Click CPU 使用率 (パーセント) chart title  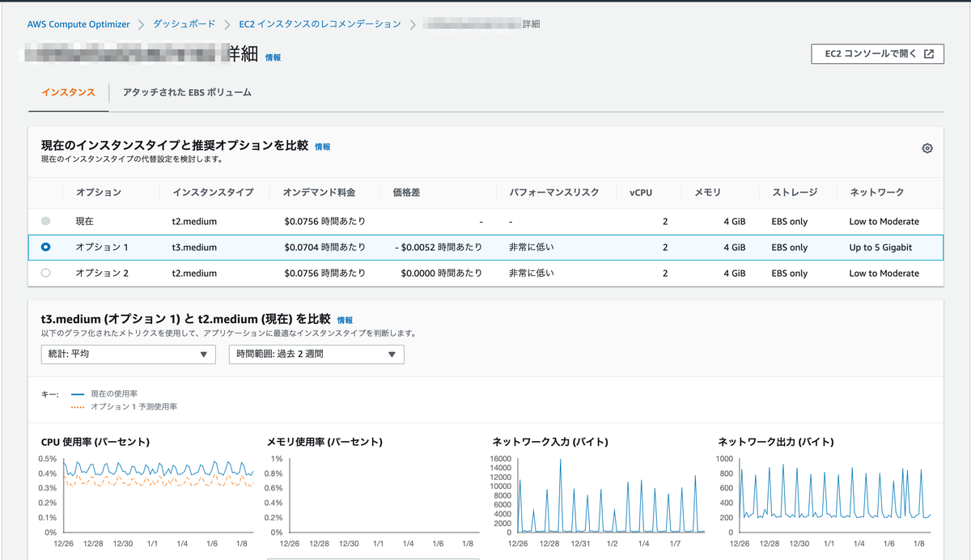(95, 442)
